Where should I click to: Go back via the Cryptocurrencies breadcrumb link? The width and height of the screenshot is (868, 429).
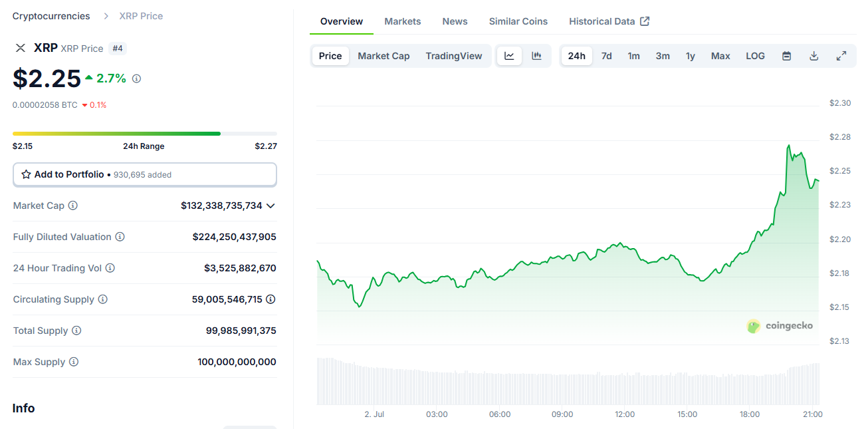51,15
